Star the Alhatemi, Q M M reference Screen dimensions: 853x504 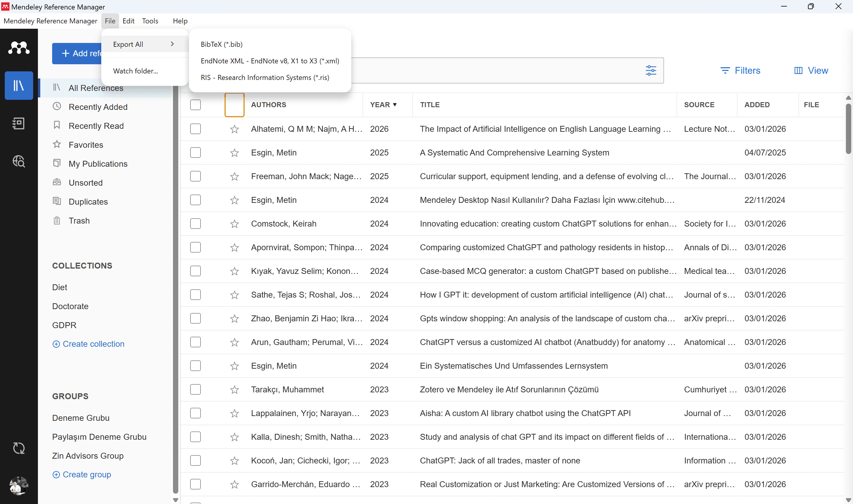click(x=234, y=129)
